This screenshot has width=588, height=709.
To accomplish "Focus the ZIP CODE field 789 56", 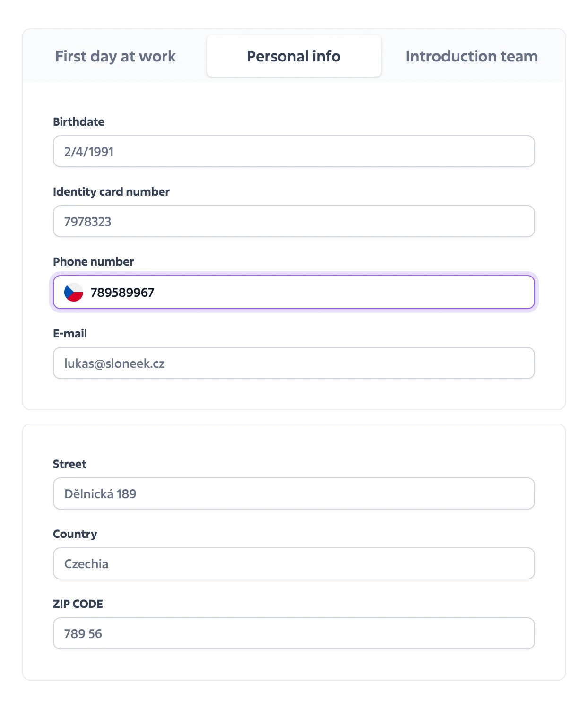I will click(x=294, y=633).
